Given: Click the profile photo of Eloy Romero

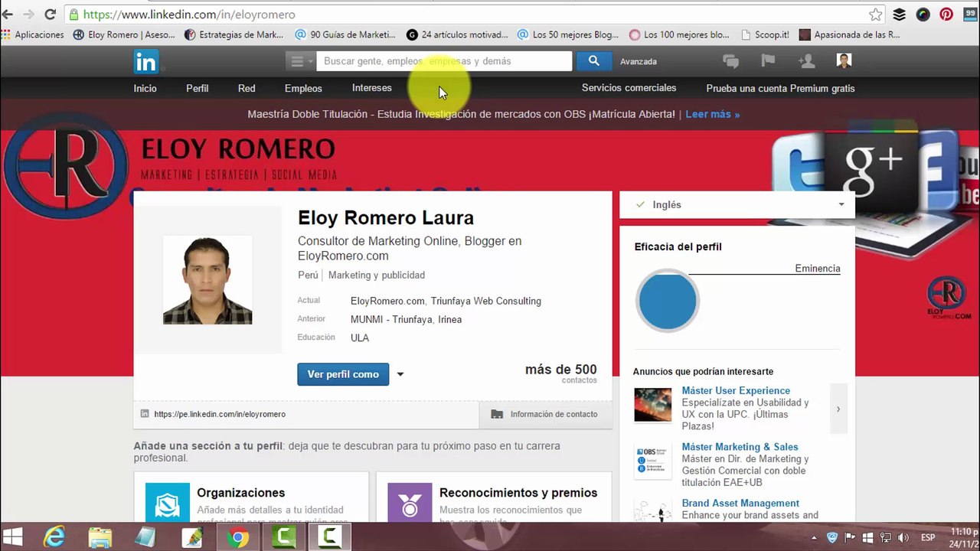Looking at the screenshot, I should (x=207, y=280).
